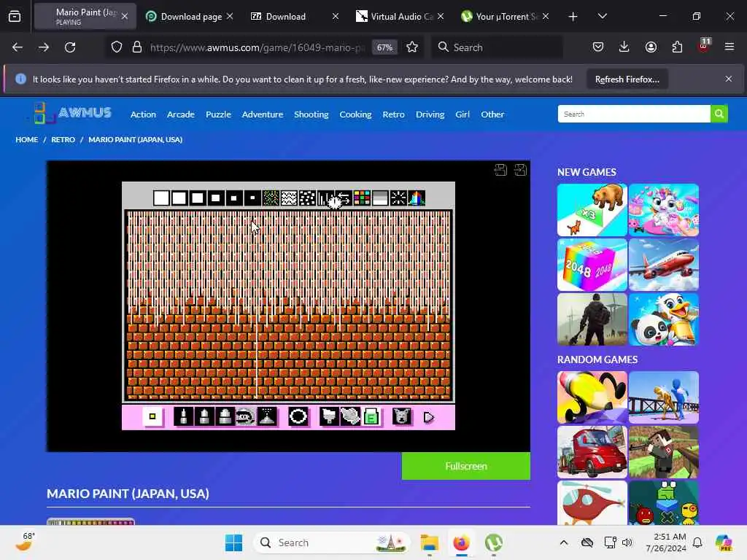Open the Cooking category menu item
The width and height of the screenshot is (747, 560).
pyautogui.click(x=355, y=114)
